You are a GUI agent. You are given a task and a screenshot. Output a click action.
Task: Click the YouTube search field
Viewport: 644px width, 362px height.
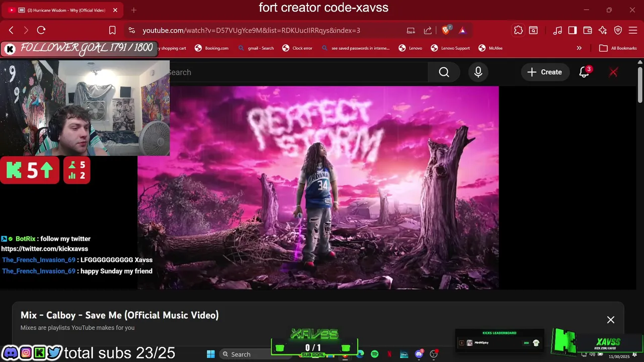(297, 72)
